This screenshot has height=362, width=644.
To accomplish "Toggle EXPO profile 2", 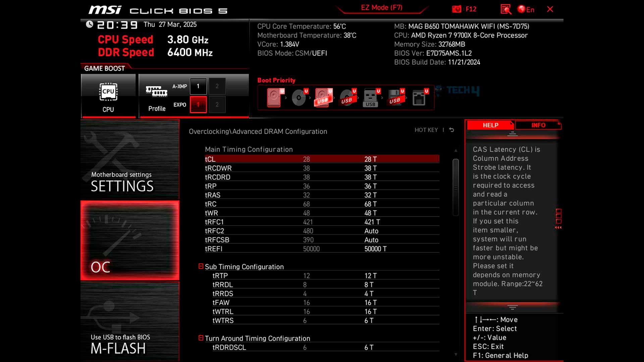I will click(x=217, y=105).
